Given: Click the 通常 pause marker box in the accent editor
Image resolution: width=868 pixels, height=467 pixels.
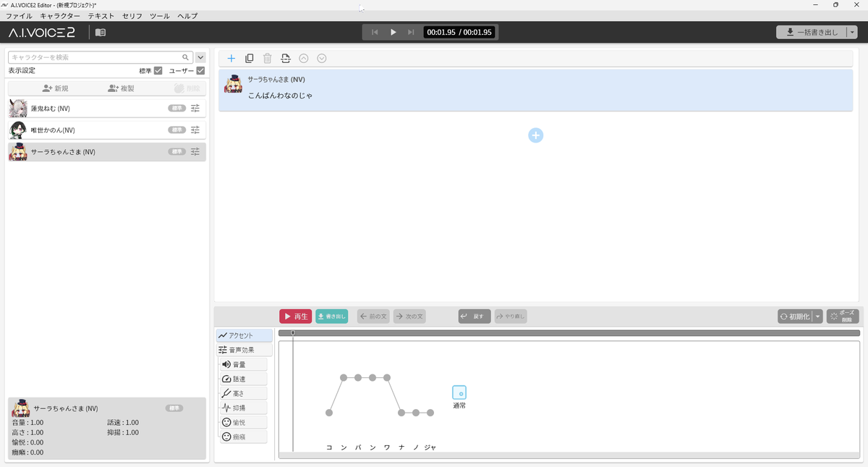Looking at the screenshot, I should [459, 392].
